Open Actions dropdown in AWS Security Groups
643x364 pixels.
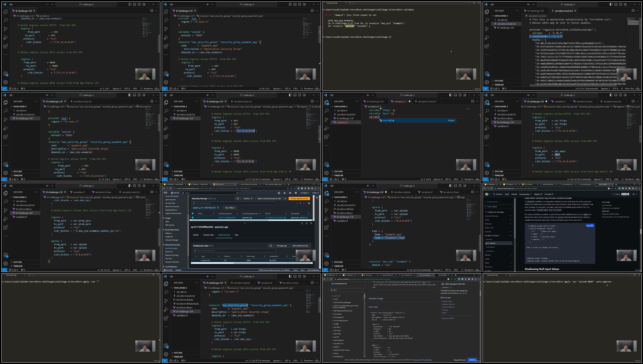coord(248,198)
